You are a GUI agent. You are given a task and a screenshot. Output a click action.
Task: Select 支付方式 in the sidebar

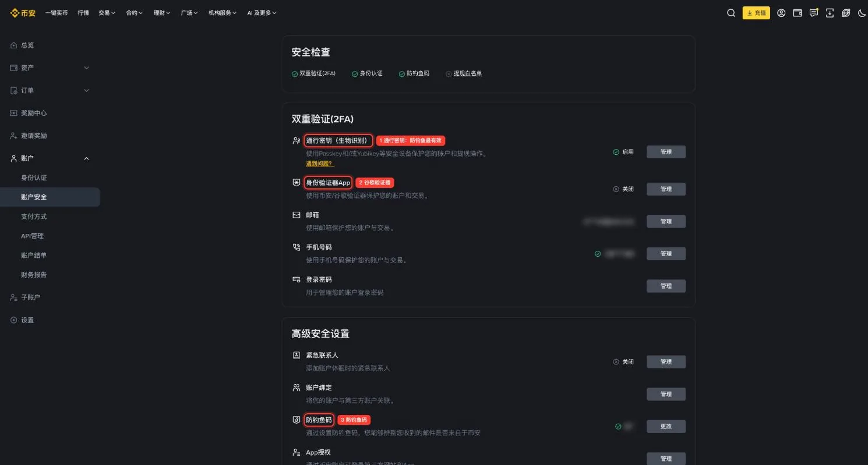pos(34,216)
